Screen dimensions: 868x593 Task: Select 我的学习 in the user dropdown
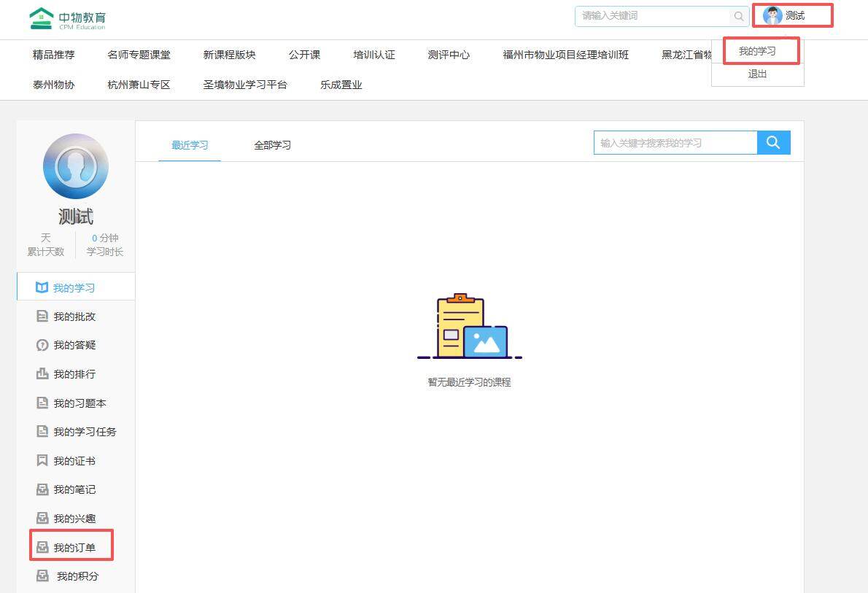pos(757,51)
